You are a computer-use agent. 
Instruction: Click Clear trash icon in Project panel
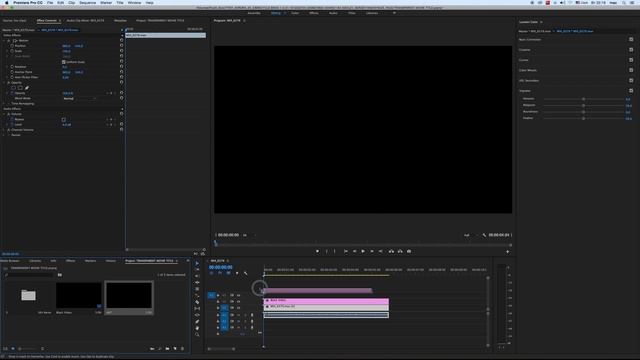182,349
